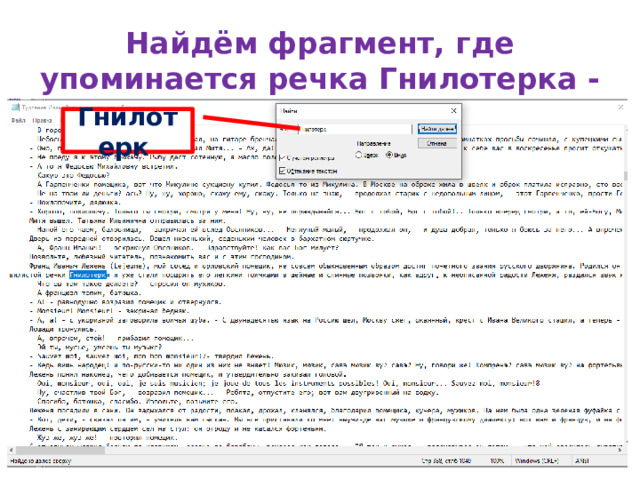Click the line starting 'Лежень с замирающим сердцем'
Screen dimensions: 640x480
[178, 429]
